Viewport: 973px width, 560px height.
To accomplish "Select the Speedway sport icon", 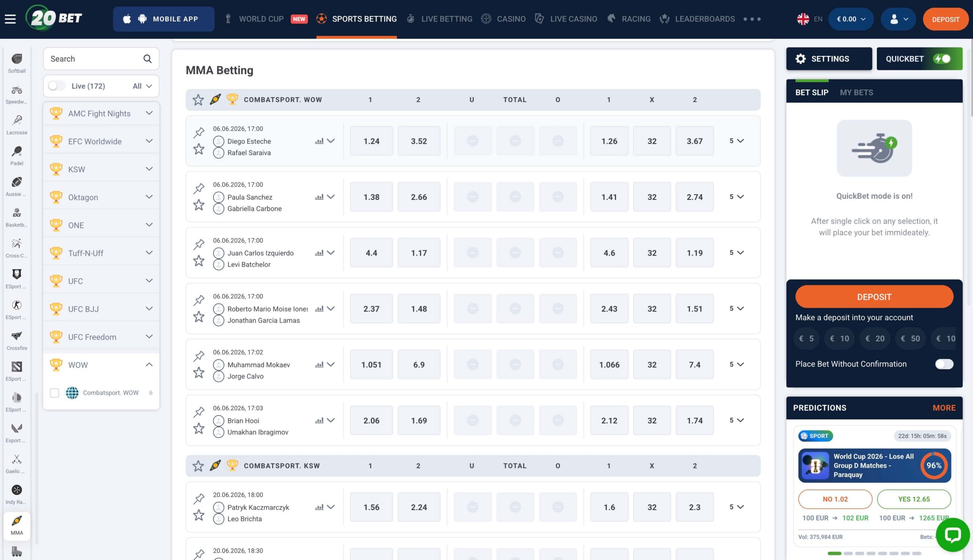I will pyautogui.click(x=17, y=94).
